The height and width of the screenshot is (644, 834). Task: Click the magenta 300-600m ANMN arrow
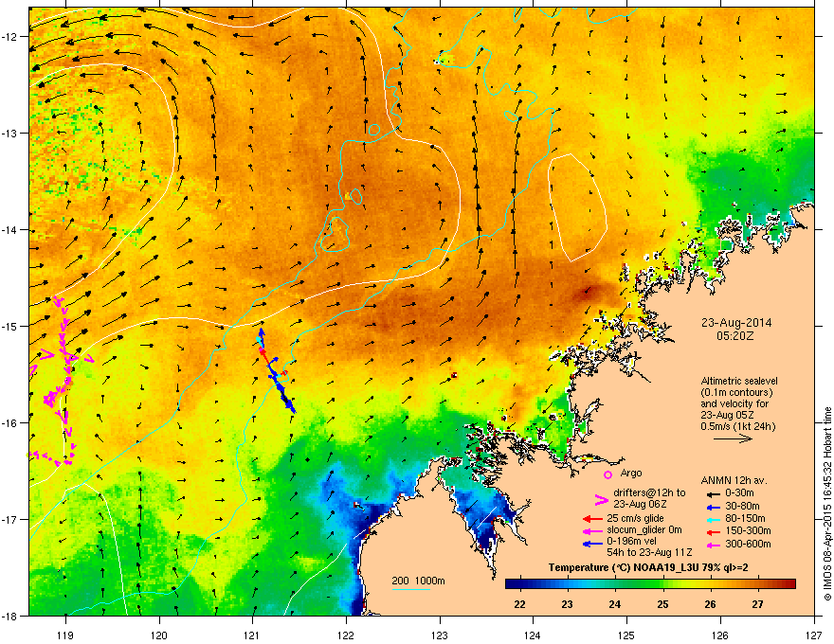[x=712, y=545]
